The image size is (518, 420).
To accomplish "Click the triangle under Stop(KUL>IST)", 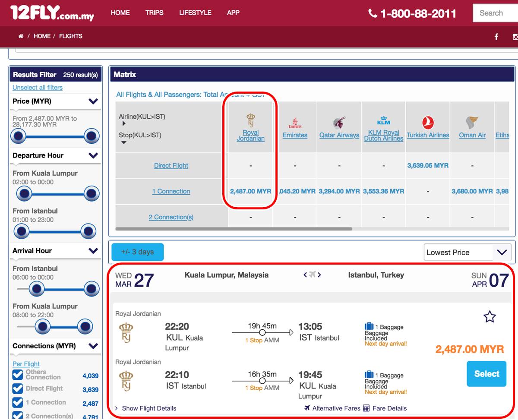I will click(124, 142).
